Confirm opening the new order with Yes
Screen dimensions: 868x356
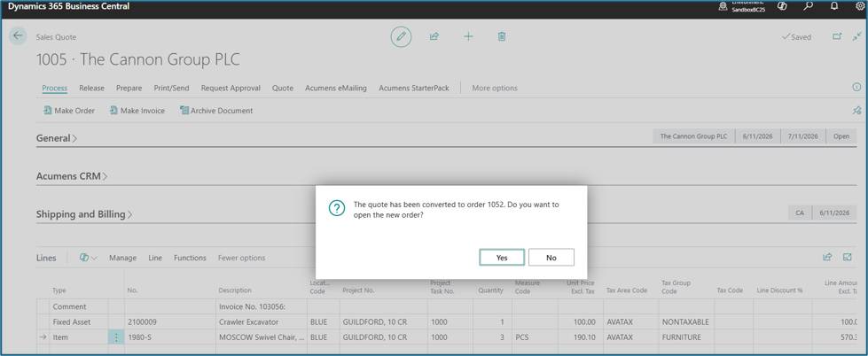[502, 258]
